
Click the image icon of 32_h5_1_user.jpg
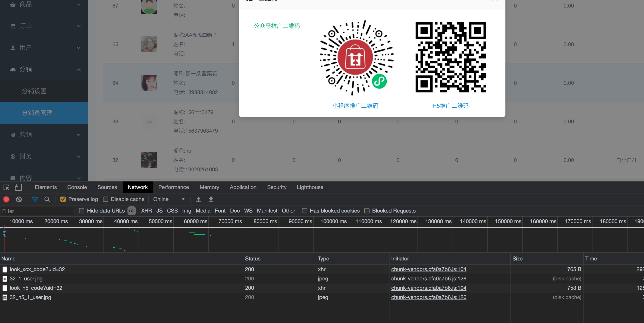tap(5, 297)
